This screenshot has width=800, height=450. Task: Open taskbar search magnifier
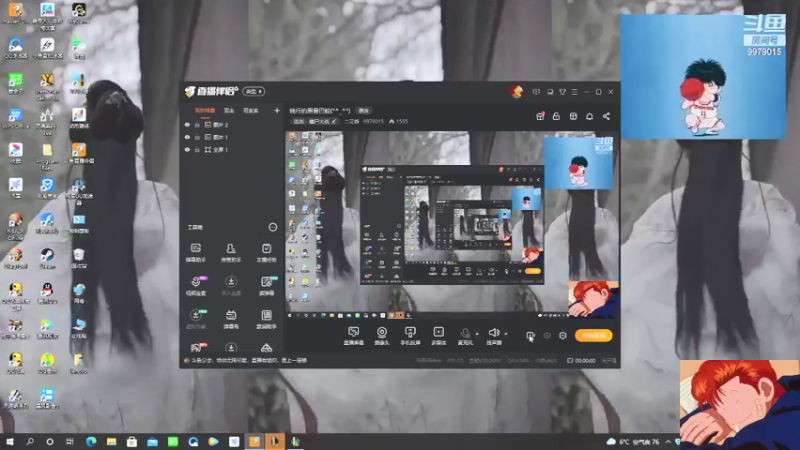pyautogui.click(x=30, y=441)
